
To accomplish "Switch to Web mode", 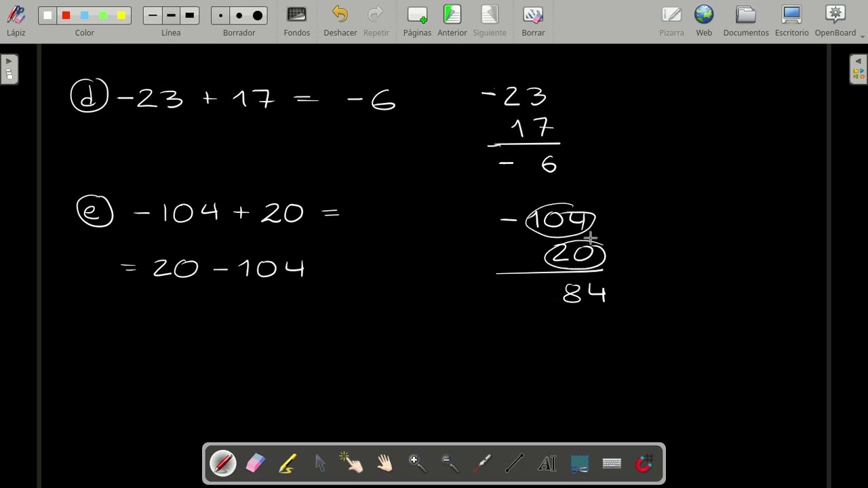I will [x=704, y=21].
